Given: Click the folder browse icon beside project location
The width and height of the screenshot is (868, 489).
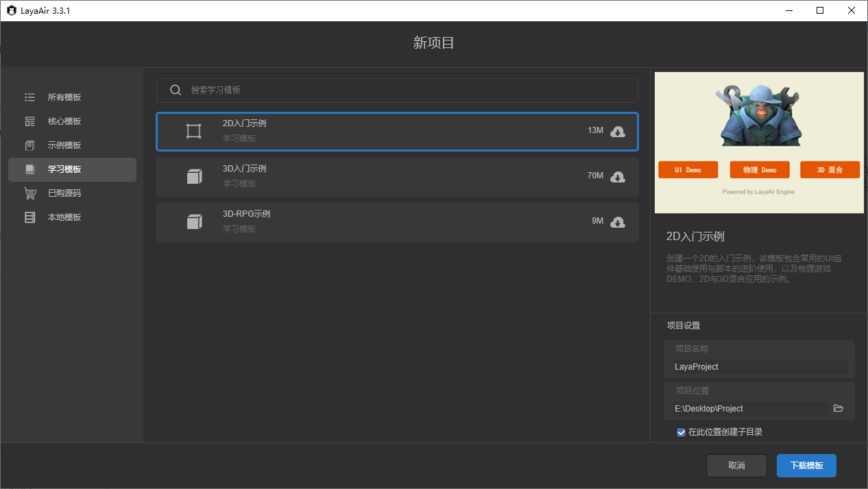Looking at the screenshot, I should pyautogui.click(x=838, y=408).
